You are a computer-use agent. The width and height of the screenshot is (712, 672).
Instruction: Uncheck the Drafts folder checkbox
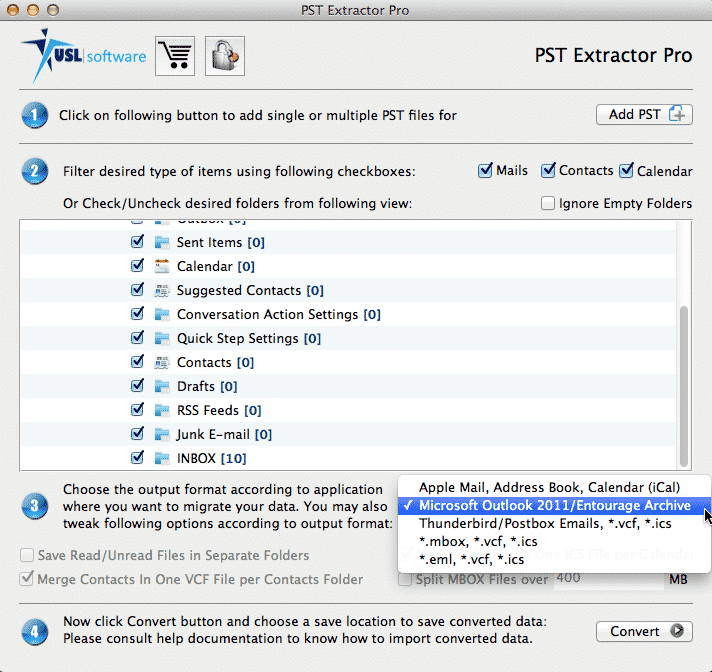[x=137, y=386]
